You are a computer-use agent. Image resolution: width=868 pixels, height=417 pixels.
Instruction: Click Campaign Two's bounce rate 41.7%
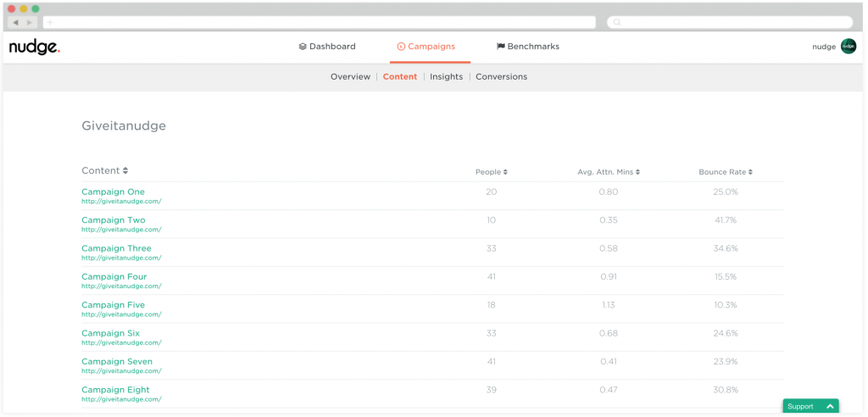coord(726,220)
